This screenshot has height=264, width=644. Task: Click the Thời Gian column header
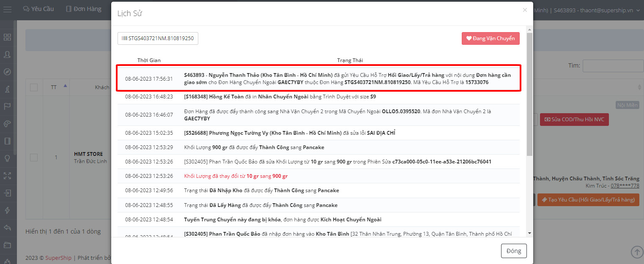coord(149,60)
